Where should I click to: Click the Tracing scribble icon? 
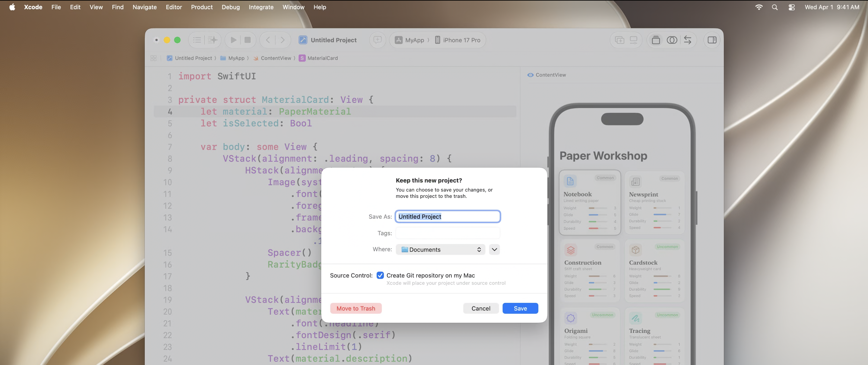(635, 318)
